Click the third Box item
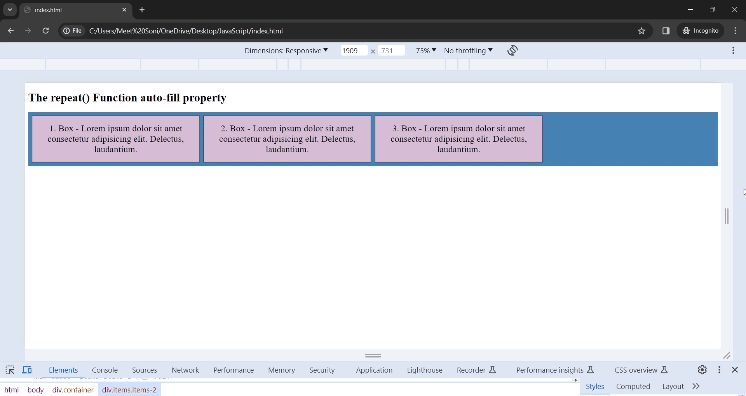The width and height of the screenshot is (746, 396). (x=459, y=139)
